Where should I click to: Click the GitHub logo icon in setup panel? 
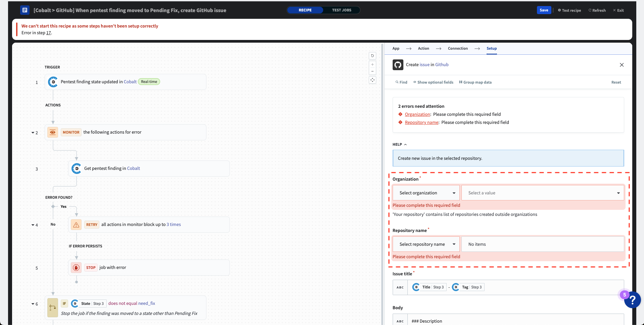398,65
